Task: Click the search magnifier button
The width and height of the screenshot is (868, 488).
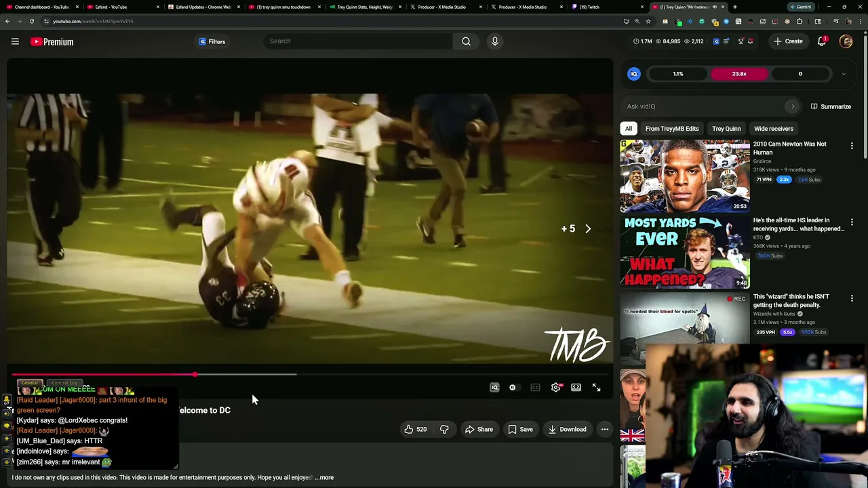Action: coord(466,41)
